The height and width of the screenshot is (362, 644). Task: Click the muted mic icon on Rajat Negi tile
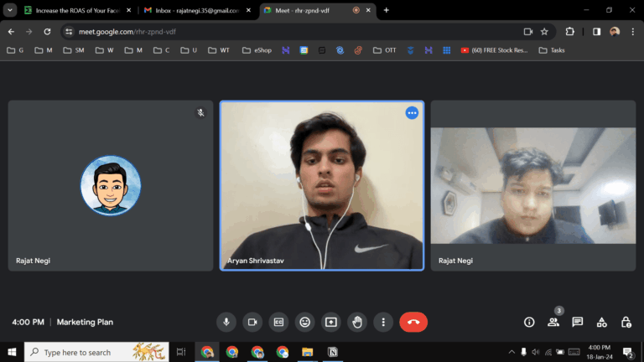coord(200,113)
